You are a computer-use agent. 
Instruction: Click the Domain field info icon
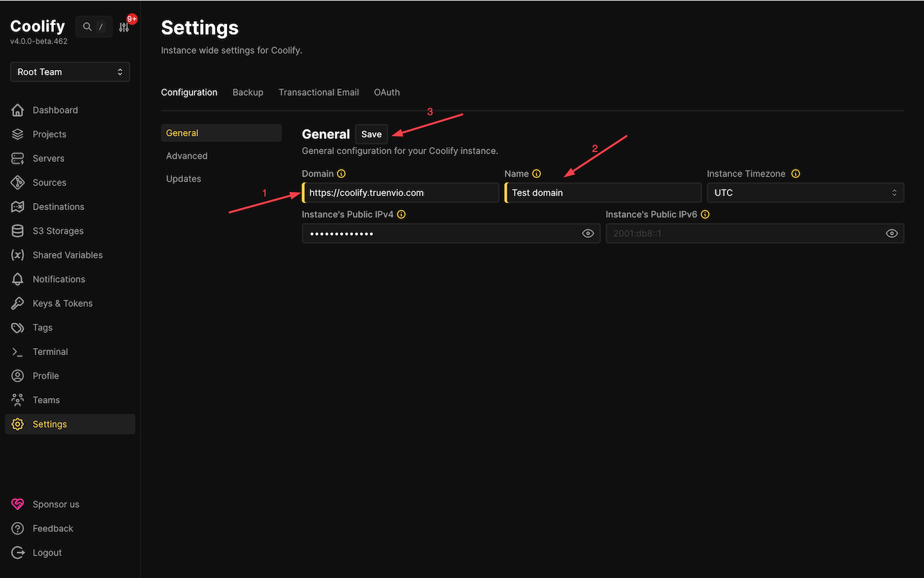(341, 173)
